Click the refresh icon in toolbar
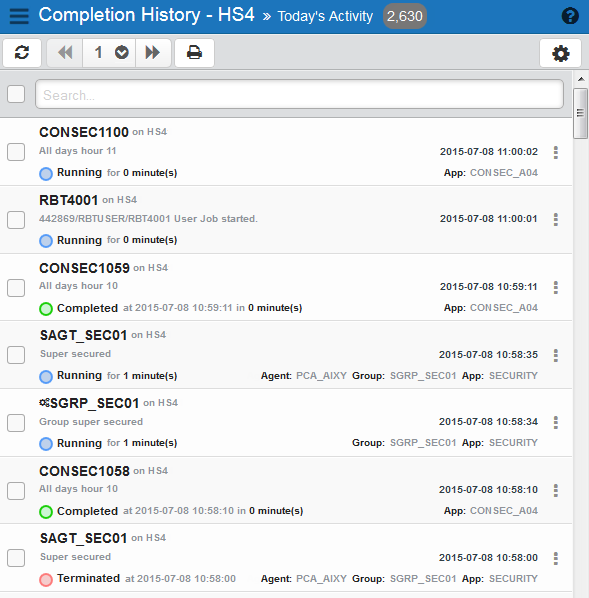Viewport: 589px width, 598px height. tap(22, 53)
